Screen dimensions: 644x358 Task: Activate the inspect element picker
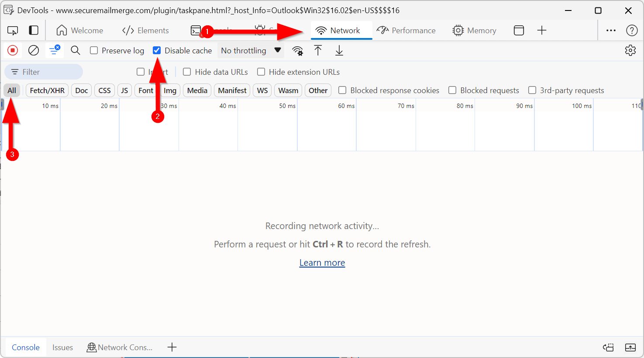[x=13, y=31]
